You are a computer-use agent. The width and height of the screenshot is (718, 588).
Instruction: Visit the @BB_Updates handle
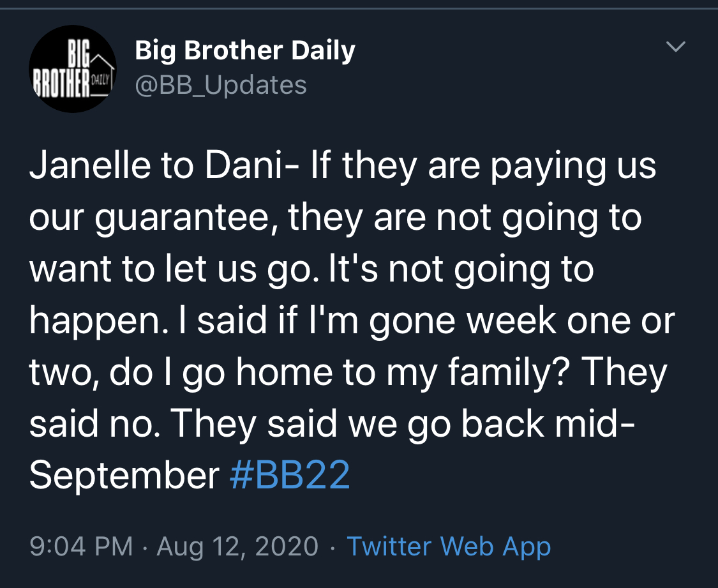[221, 85]
